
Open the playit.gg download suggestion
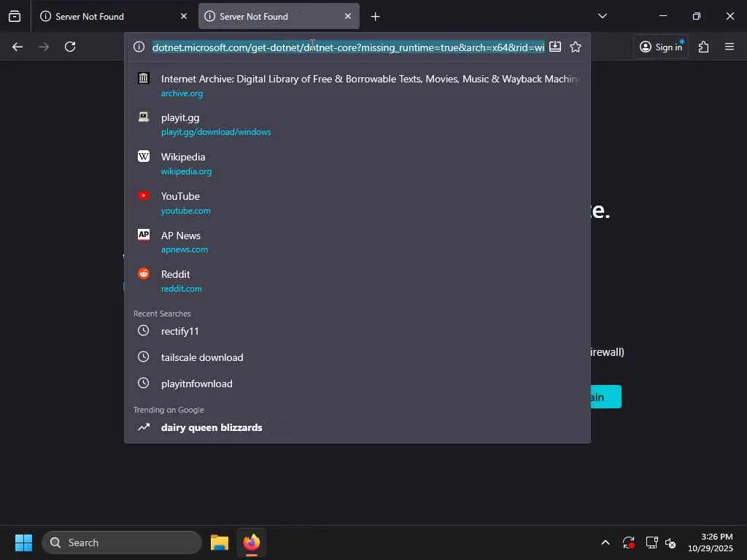click(357, 124)
